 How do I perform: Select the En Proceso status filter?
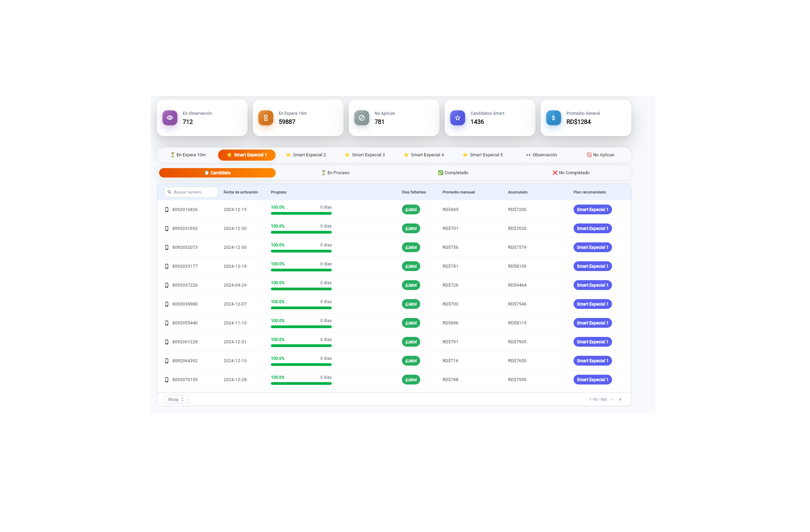pyautogui.click(x=335, y=173)
